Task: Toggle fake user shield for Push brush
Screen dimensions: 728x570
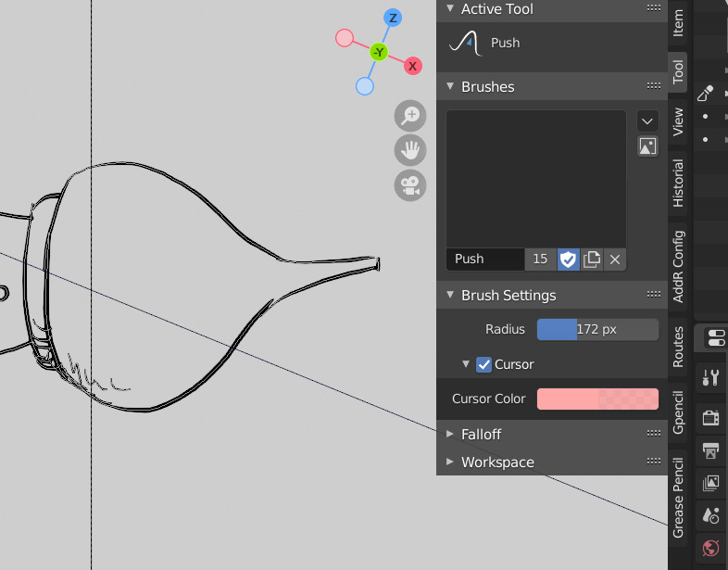Action: (568, 260)
